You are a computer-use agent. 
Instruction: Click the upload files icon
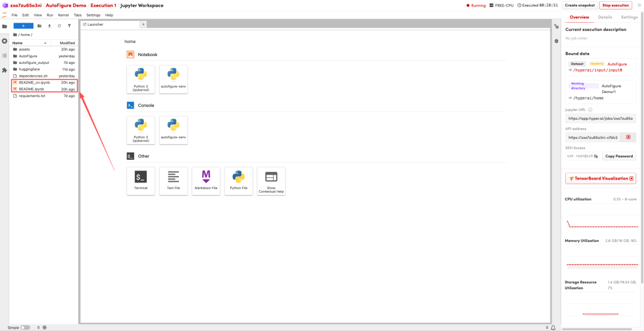point(49,26)
